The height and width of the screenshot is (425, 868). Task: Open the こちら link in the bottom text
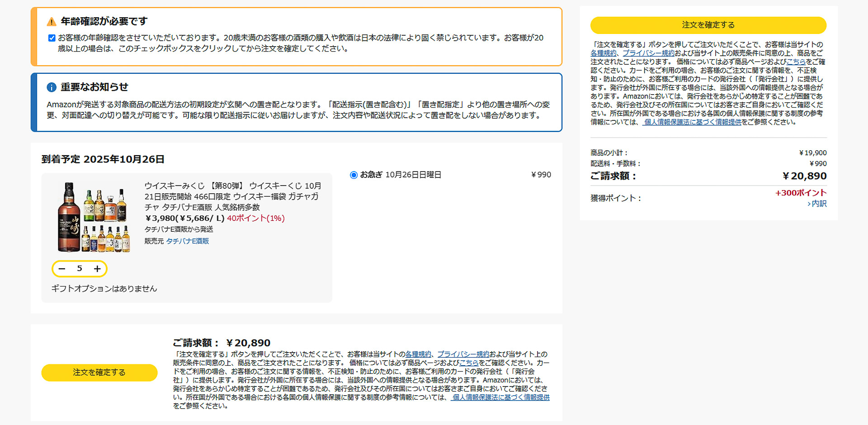point(470,363)
